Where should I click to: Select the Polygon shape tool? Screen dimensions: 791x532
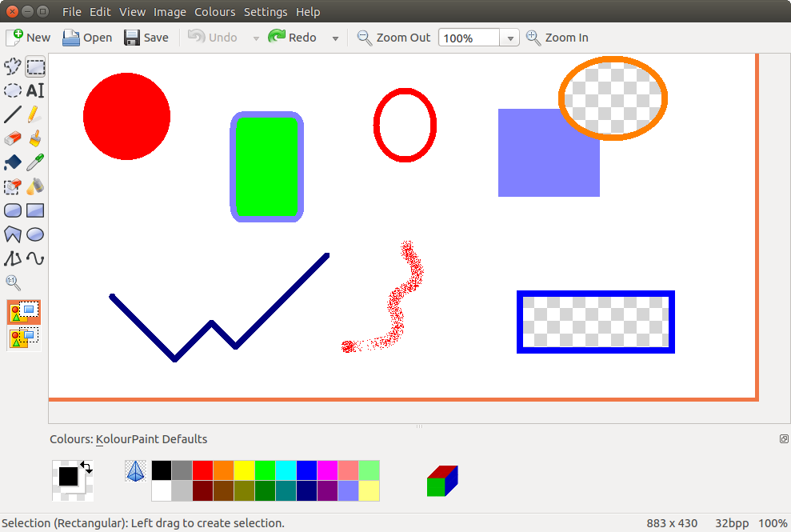[x=13, y=234]
